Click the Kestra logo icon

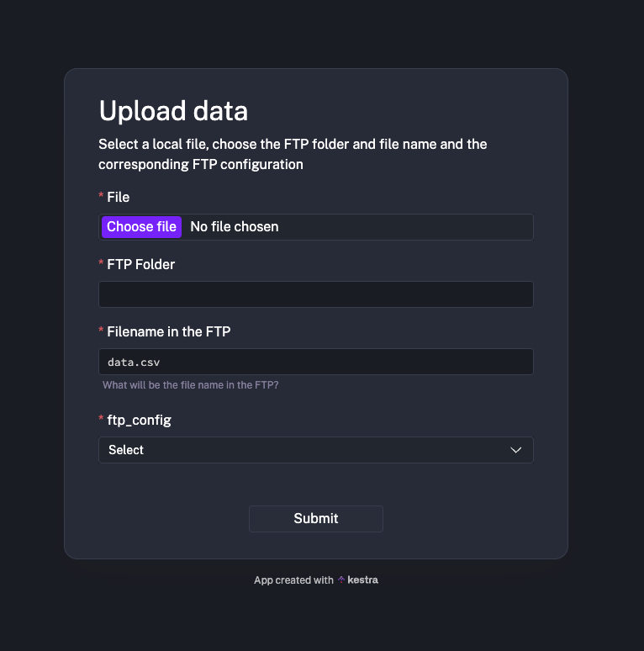tap(341, 580)
